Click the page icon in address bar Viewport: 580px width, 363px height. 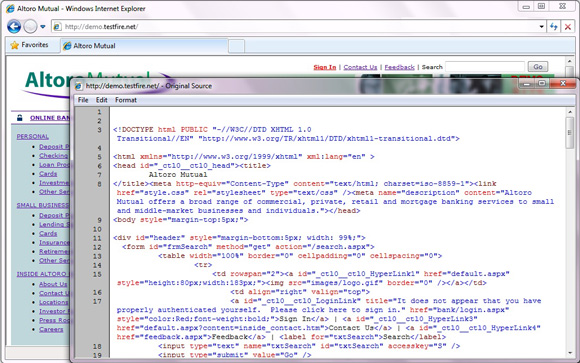[57, 27]
